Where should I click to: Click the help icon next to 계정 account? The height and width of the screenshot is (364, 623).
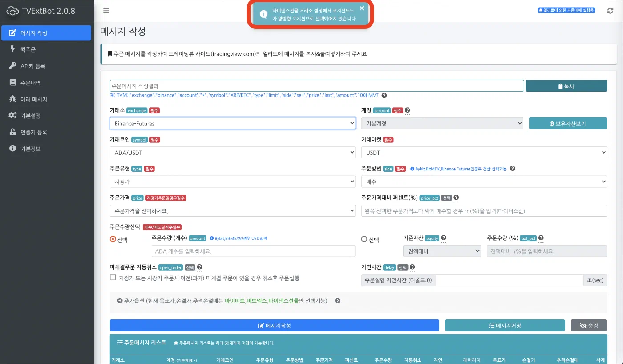(408, 110)
